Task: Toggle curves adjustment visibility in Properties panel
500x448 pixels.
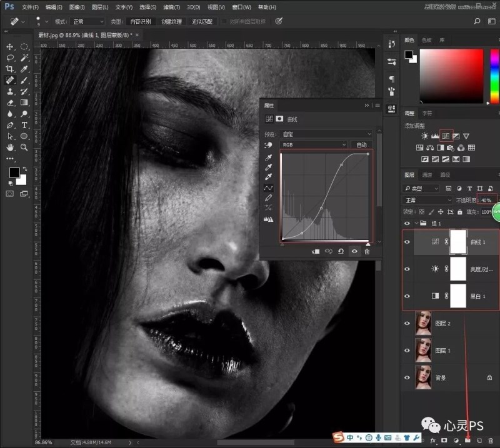Action: click(354, 251)
